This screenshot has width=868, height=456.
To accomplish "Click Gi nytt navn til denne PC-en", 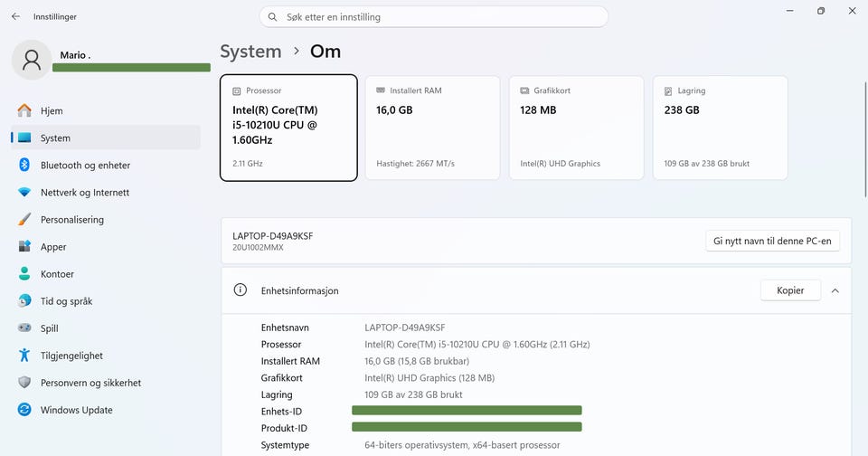I will 772,241.
